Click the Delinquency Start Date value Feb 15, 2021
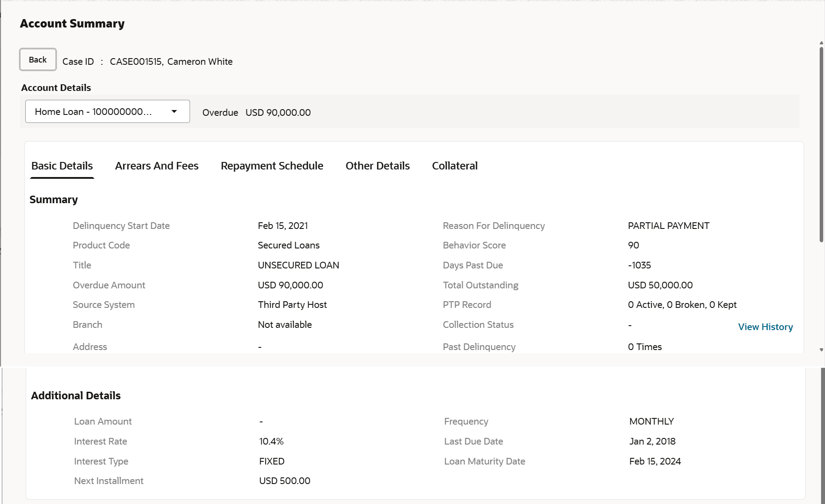Screen dimensions: 825x504 [283, 226]
